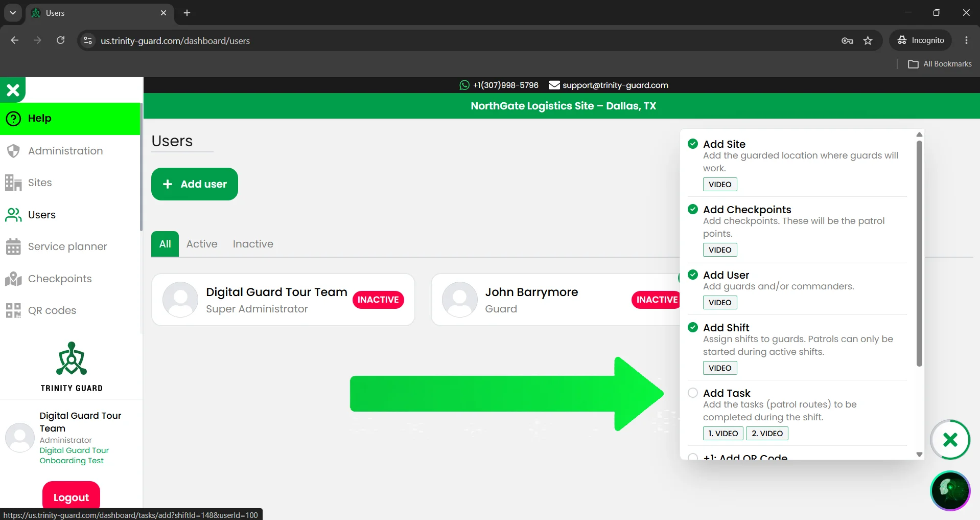
Task: Open the Add Shift VIDEO button
Action: tap(720, 368)
